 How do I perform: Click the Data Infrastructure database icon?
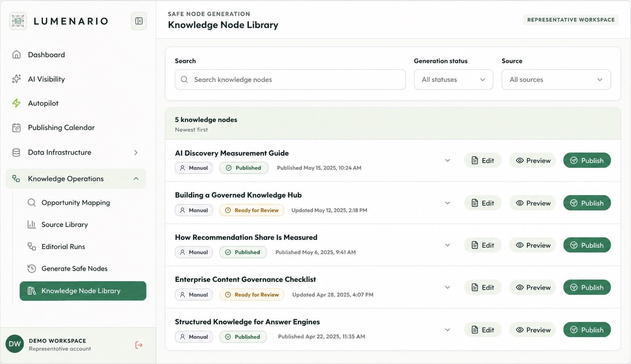tap(16, 152)
